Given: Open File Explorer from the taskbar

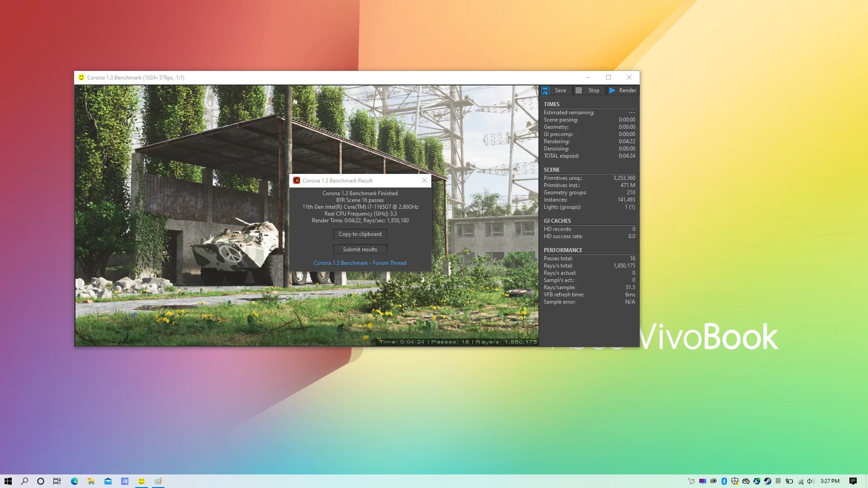Looking at the screenshot, I should tap(91, 481).
